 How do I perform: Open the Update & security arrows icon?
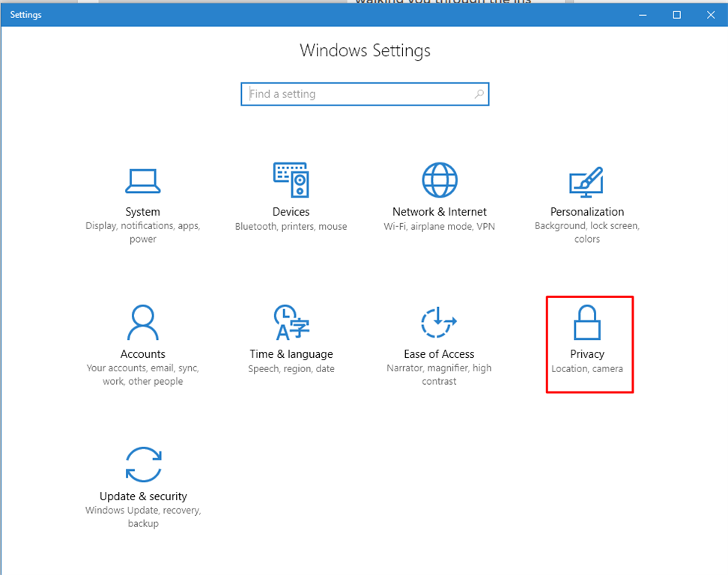tap(144, 464)
